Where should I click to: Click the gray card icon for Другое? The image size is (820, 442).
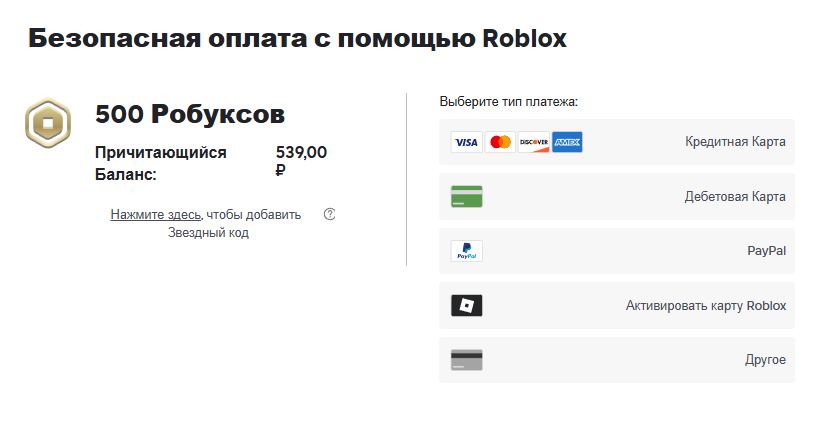coord(466,360)
